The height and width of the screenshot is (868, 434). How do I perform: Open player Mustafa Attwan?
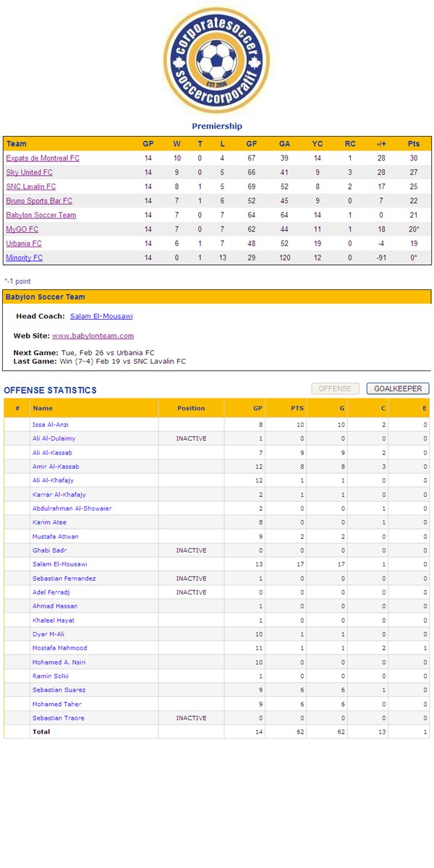coord(56,537)
